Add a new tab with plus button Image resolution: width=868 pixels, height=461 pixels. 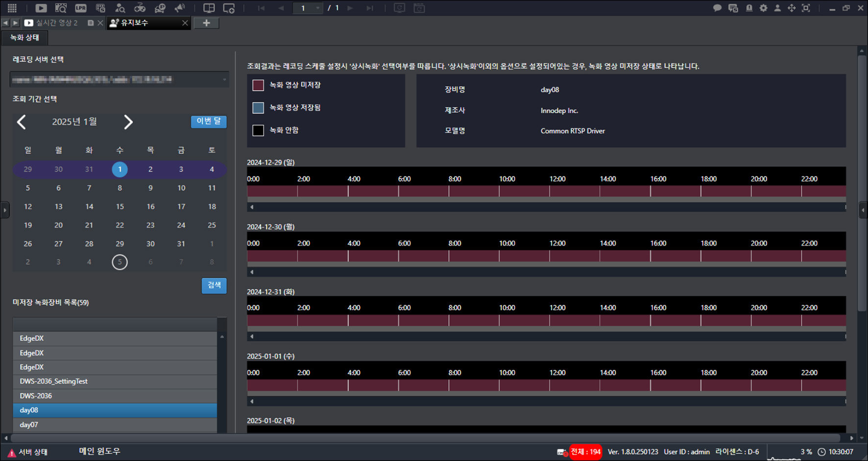206,23
